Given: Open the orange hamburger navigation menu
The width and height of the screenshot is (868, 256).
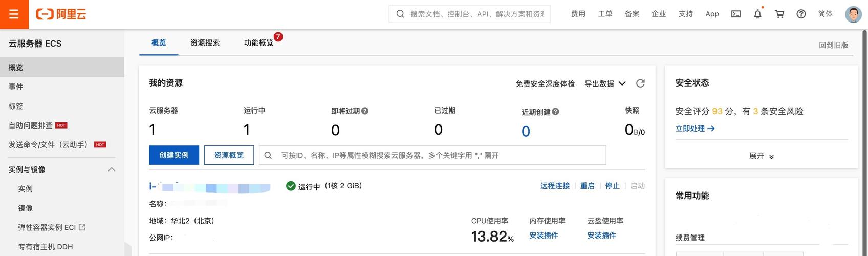Looking at the screenshot, I should point(14,14).
